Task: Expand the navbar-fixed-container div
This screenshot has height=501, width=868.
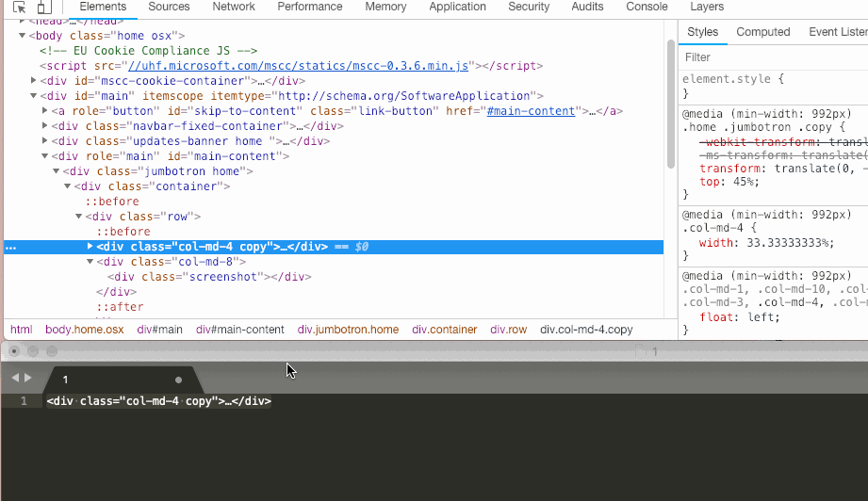Action: (x=45, y=126)
